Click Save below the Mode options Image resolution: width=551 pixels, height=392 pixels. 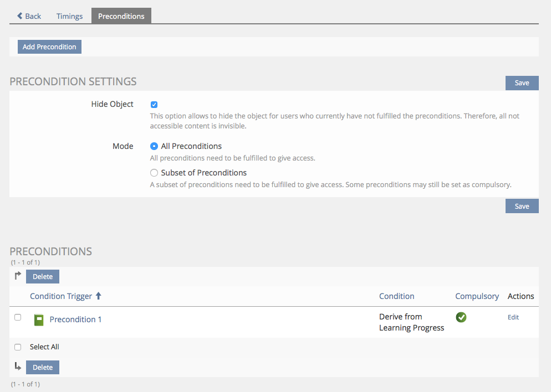pos(522,206)
